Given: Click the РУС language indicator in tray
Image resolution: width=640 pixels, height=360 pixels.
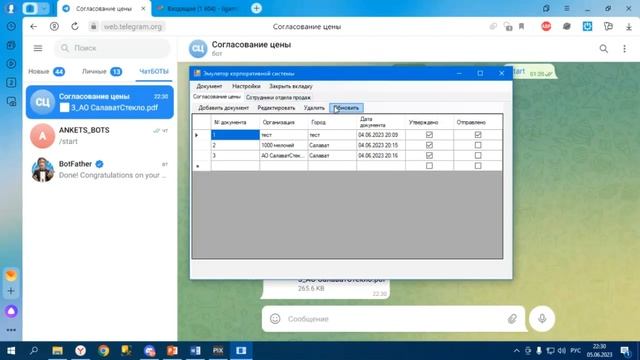Looking at the screenshot, I should (576, 351).
